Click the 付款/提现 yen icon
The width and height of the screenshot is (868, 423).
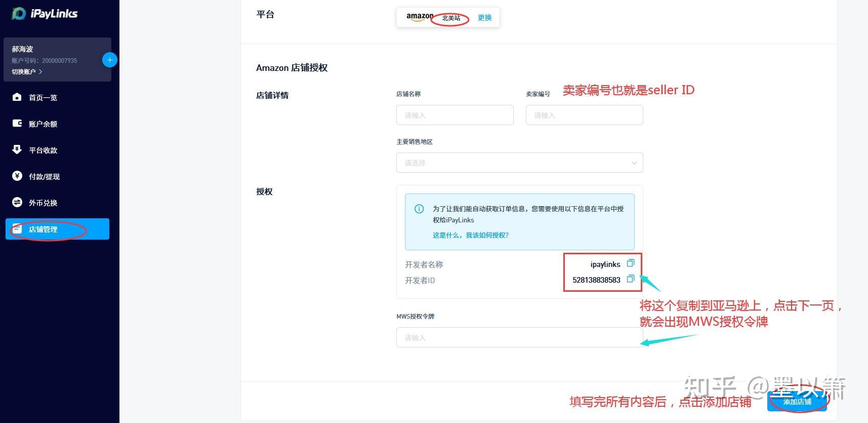pos(17,176)
